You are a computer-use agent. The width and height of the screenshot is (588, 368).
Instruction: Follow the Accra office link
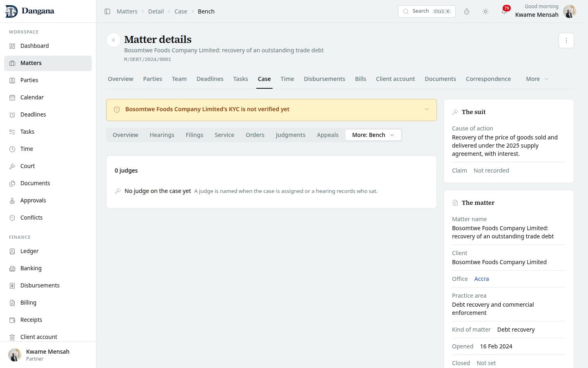click(481, 279)
